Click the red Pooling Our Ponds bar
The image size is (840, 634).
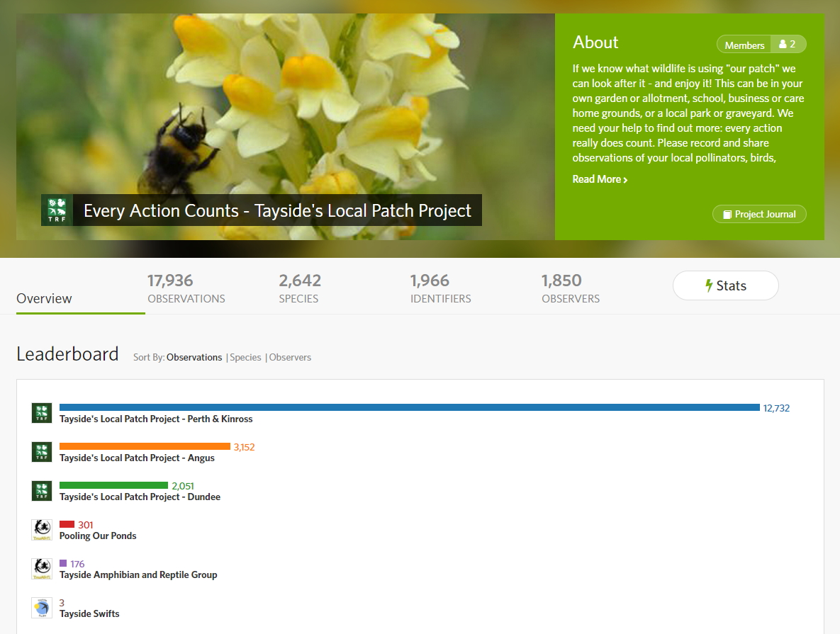tap(67, 524)
